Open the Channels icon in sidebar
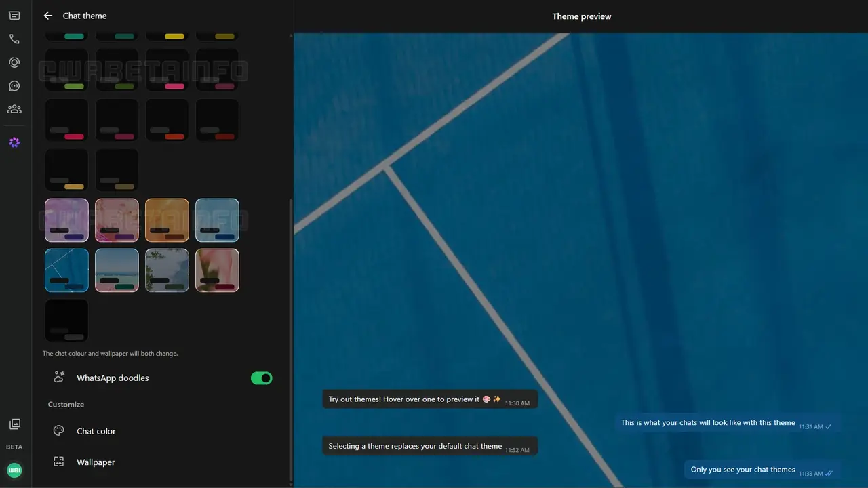The height and width of the screenshot is (488, 868). click(x=14, y=86)
